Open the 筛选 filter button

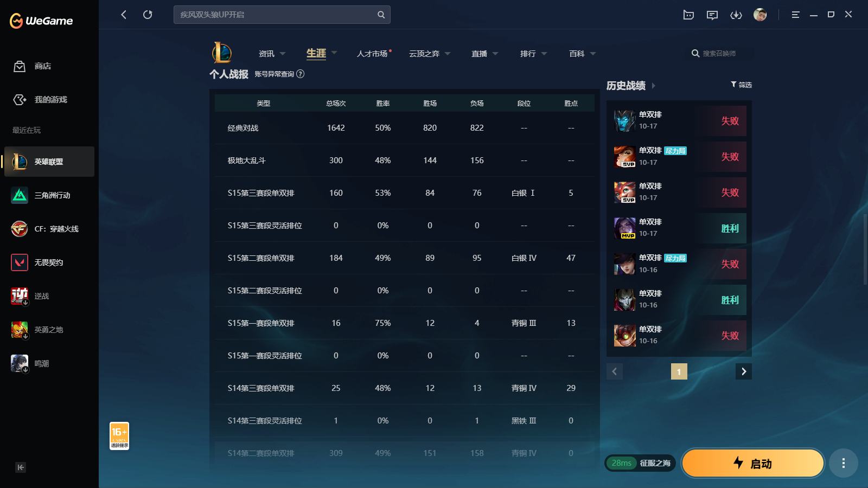[741, 85]
